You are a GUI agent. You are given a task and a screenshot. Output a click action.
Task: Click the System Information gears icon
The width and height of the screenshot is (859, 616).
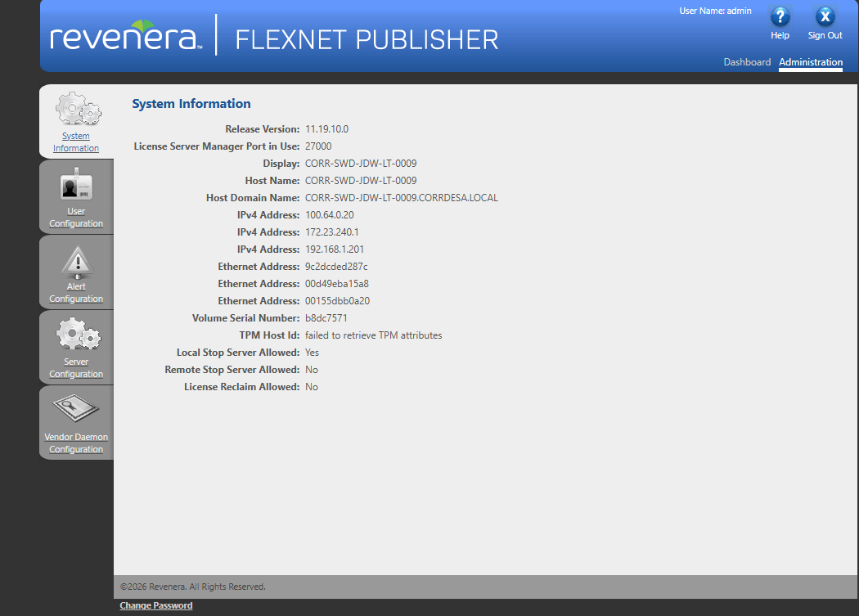pos(79,109)
